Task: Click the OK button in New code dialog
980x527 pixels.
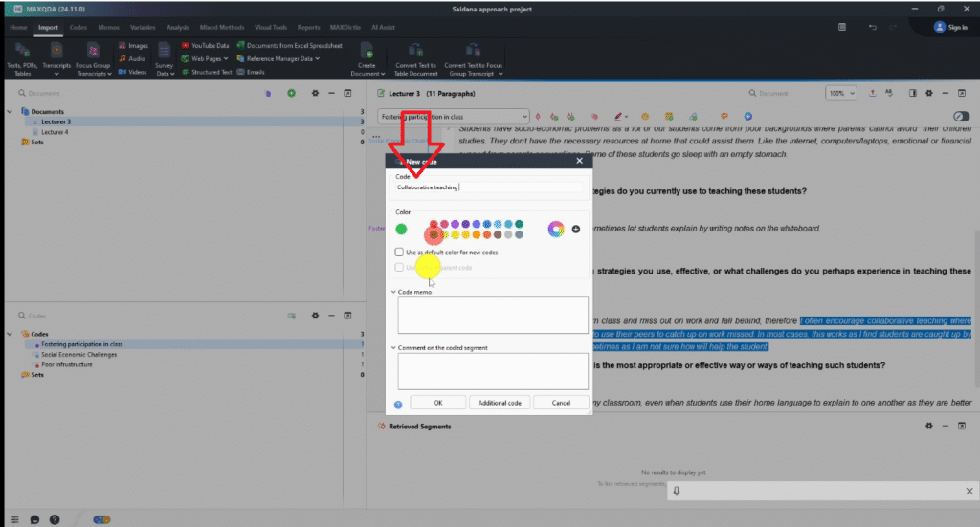Action: 438,403
